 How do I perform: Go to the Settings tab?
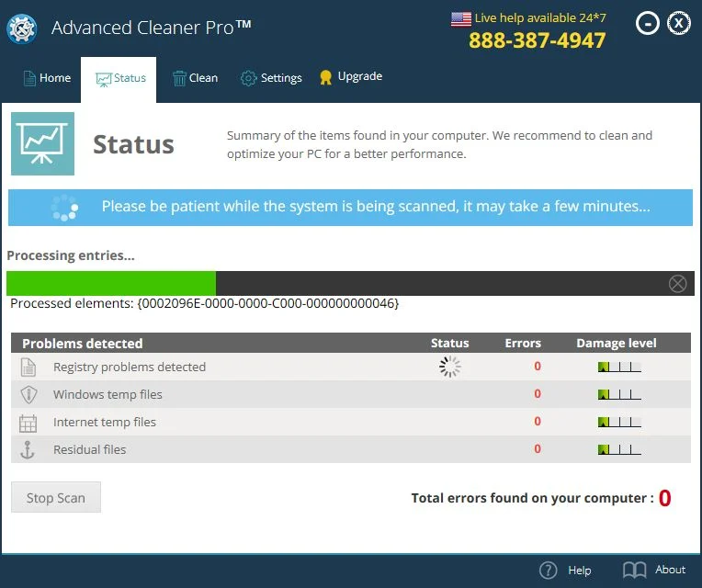click(x=271, y=78)
